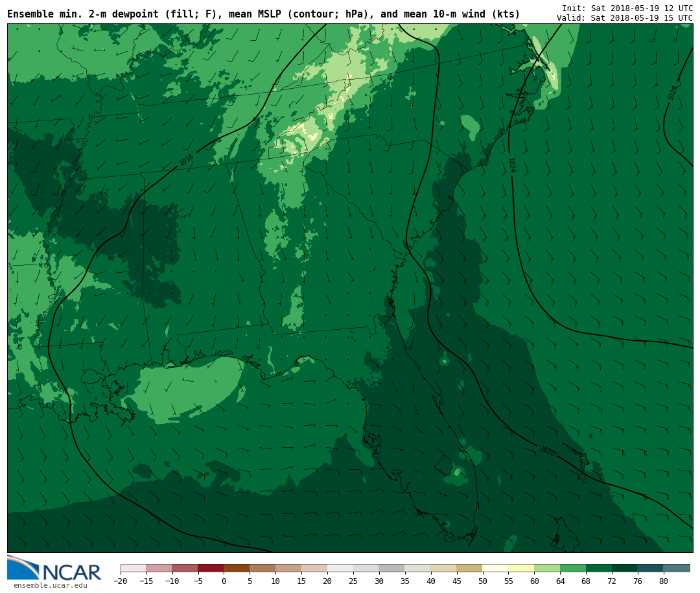Image resolution: width=700 pixels, height=593 pixels.
Task: Click the NCAR logo
Action: coord(54,568)
